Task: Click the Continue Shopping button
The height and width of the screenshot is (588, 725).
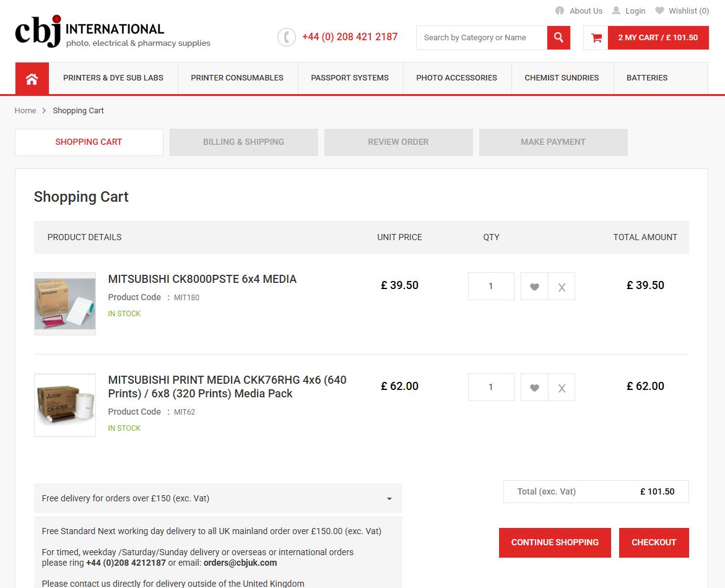Action: 555,542
